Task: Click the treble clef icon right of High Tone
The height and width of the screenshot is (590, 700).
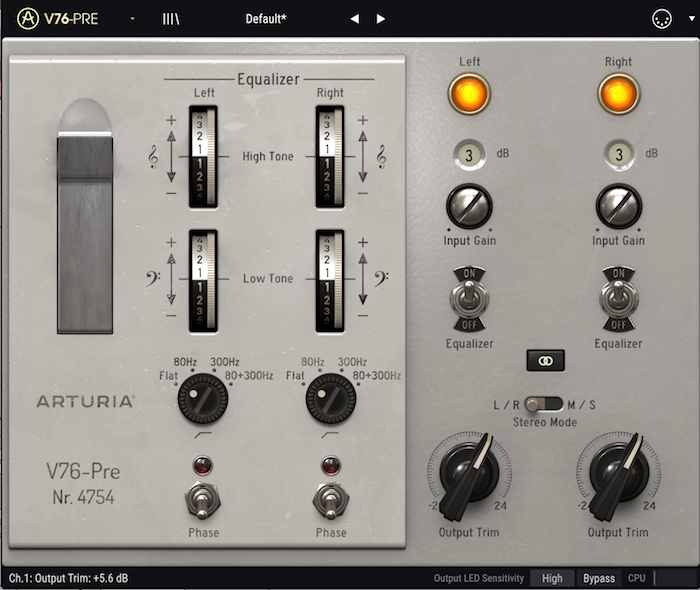Action: [381, 157]
